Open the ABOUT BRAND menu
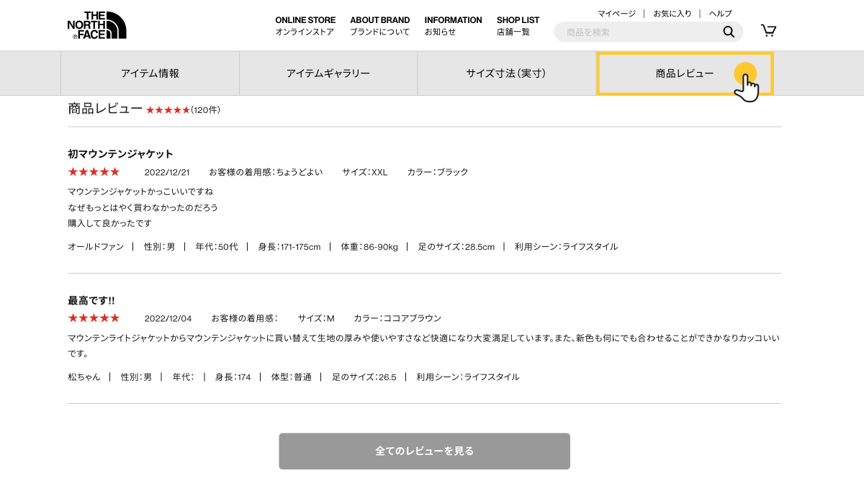This screenshot has height=504, width=864. tap(379, 25)
